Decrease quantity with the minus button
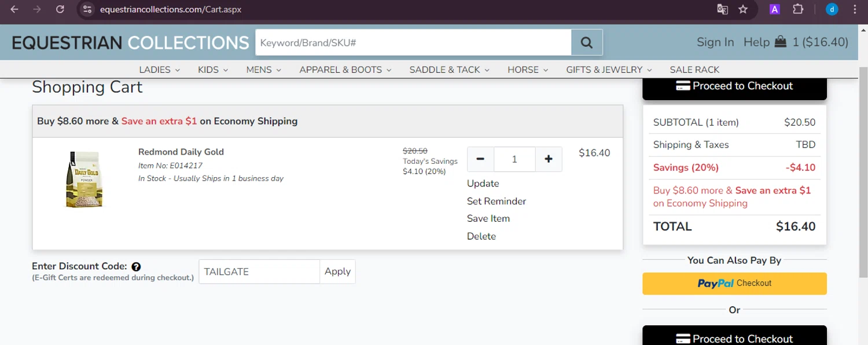This screenshot has height=345, width=868. 480,159
